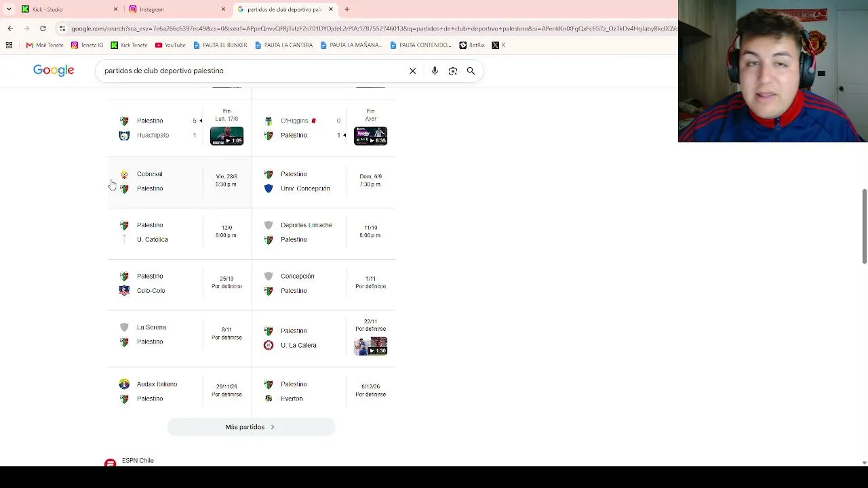
Task: Close the Kick - Studio tab
Action: point(115,9)
